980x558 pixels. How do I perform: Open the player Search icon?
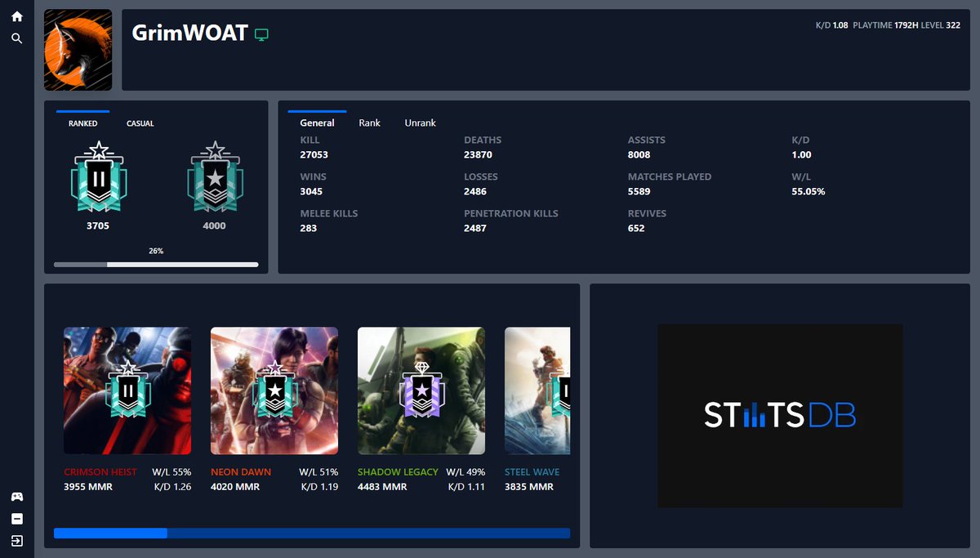point(16,37)
